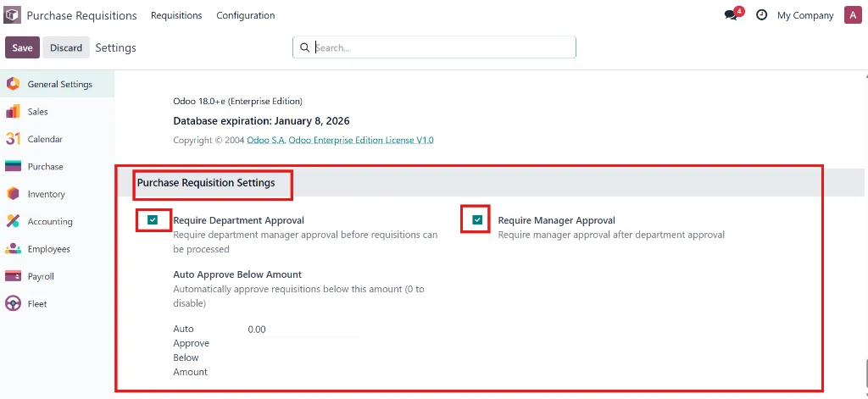
Task: Open the Purchase Requisitions app icon
Action: (x=12, y=15)
